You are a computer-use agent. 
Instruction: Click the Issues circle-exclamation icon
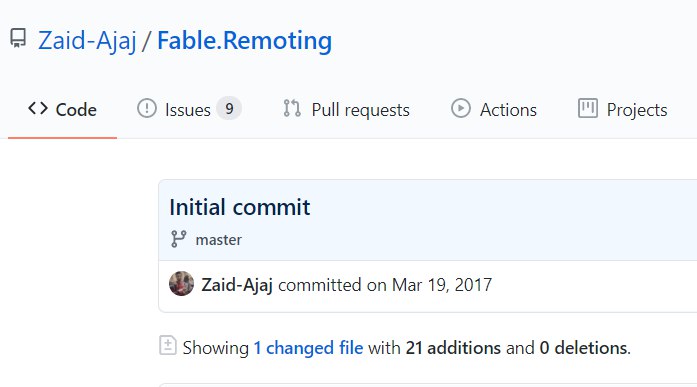pos(147,108)
